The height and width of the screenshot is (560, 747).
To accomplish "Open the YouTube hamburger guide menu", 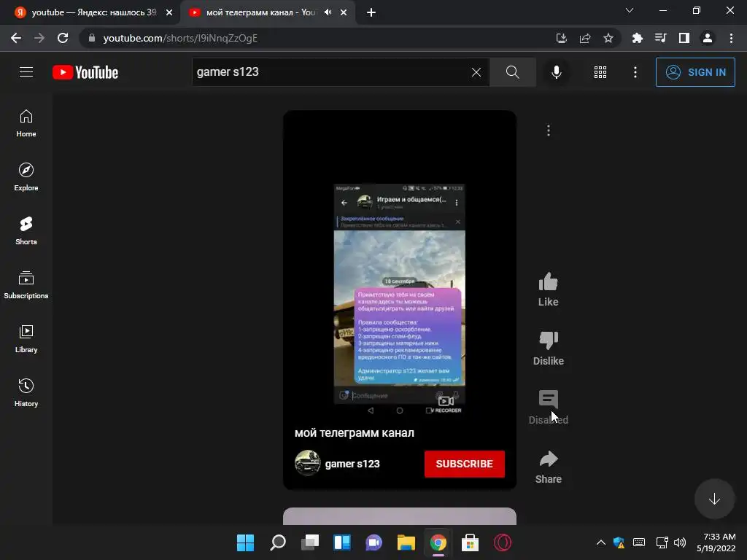I will tap(26, 72).
